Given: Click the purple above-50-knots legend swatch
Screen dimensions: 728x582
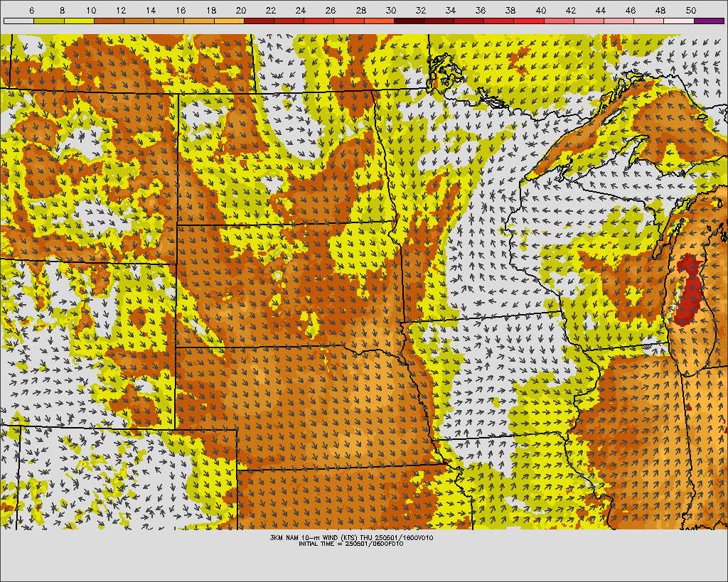Looking at the screenshot, I should coord(709,21).
